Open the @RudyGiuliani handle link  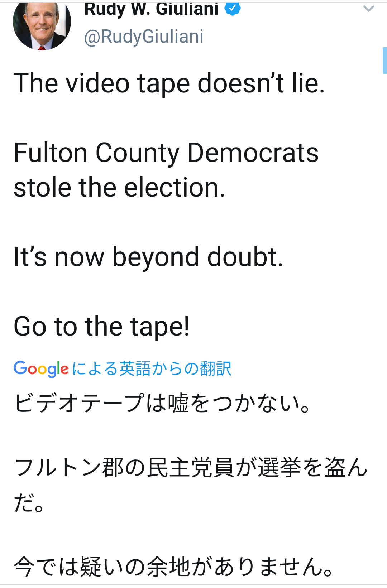144,37
